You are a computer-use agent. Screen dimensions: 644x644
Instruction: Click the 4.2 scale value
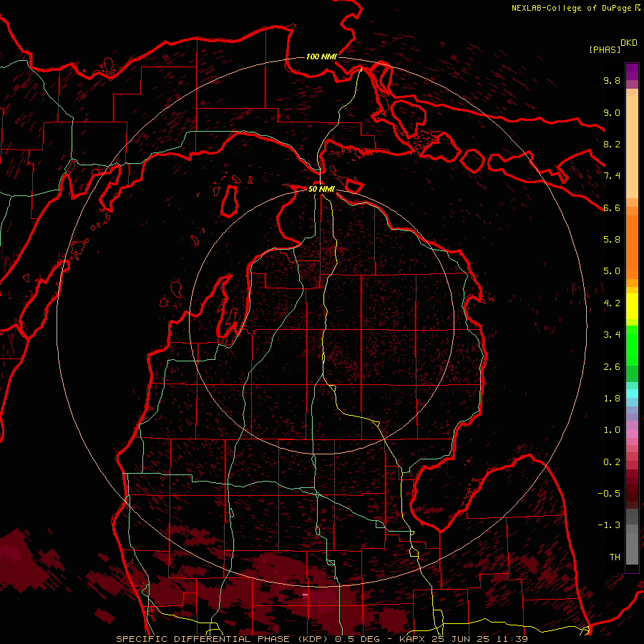tap(612, 303)
